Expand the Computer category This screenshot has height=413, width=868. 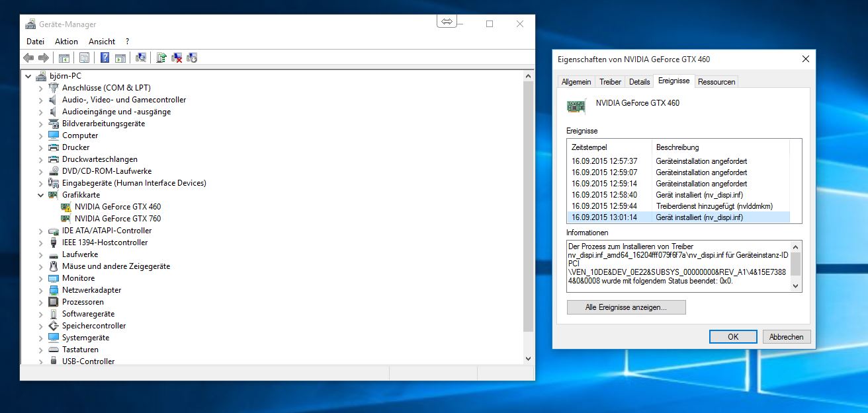point(41,135)
